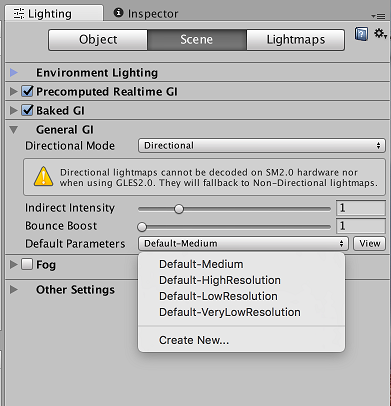
Task: Select Default-HighResolution from the list
Action: tap(220, 280)
